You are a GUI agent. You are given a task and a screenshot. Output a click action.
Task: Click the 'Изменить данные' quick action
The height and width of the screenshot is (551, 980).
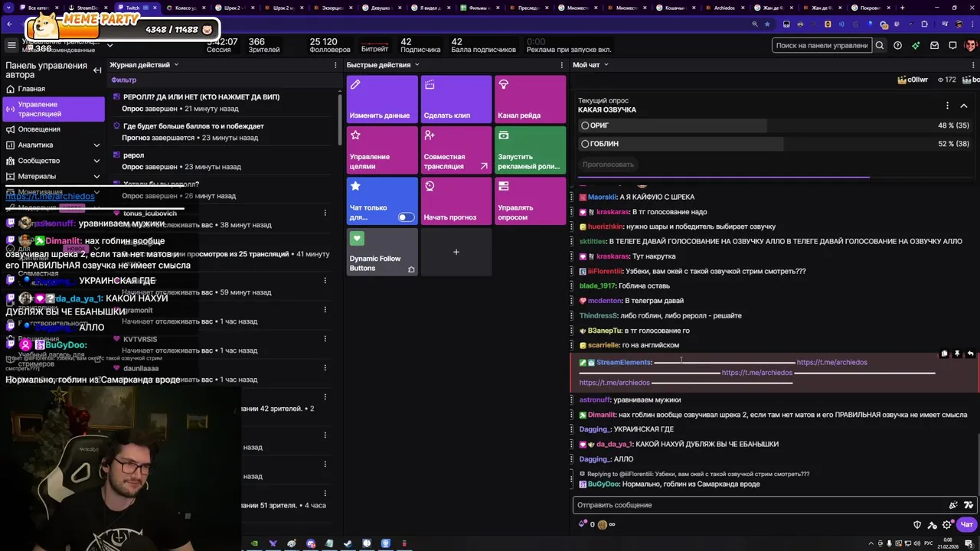point(382,98)
